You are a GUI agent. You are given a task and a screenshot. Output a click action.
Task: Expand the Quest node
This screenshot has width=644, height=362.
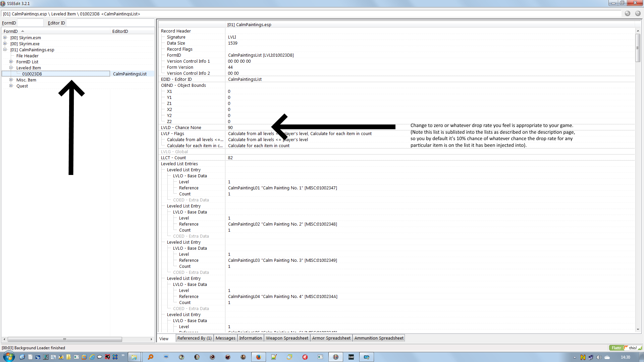click(x=11, y=86)
